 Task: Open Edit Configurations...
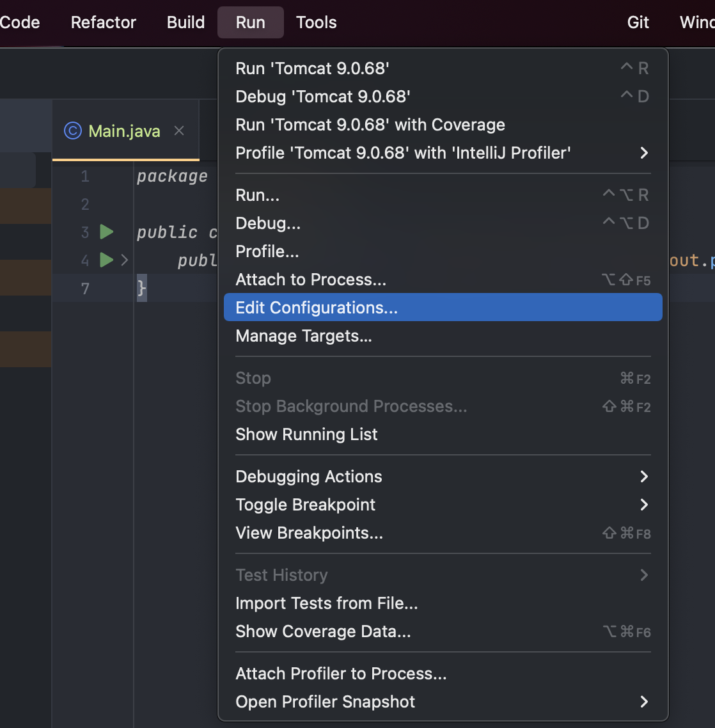[443, 307]
